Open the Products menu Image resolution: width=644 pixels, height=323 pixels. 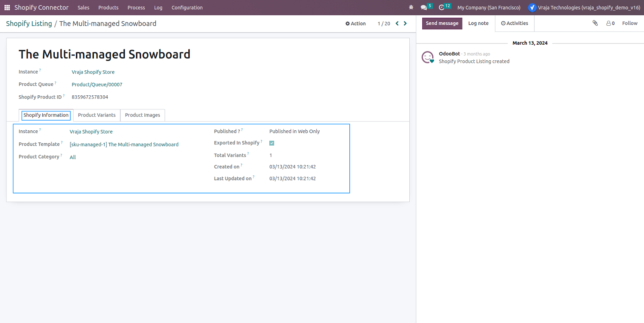coord(108,8)
